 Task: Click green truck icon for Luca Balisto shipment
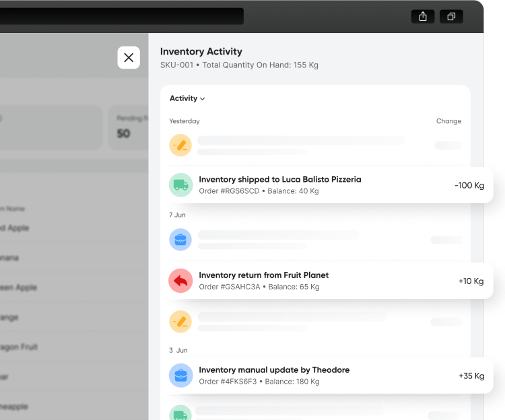click(x=180, y=184)
